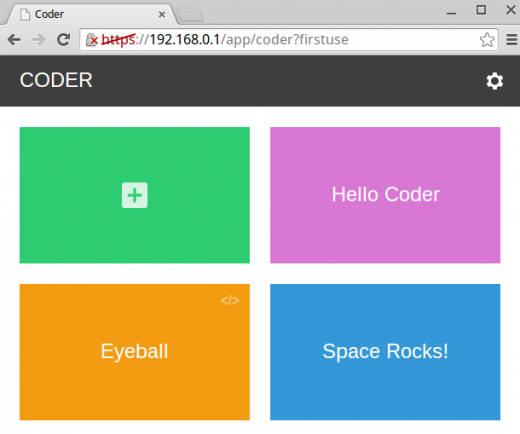The image size is (520, 434).
Task: Click the browser forward arrow
Action: (x=39, y=40)
